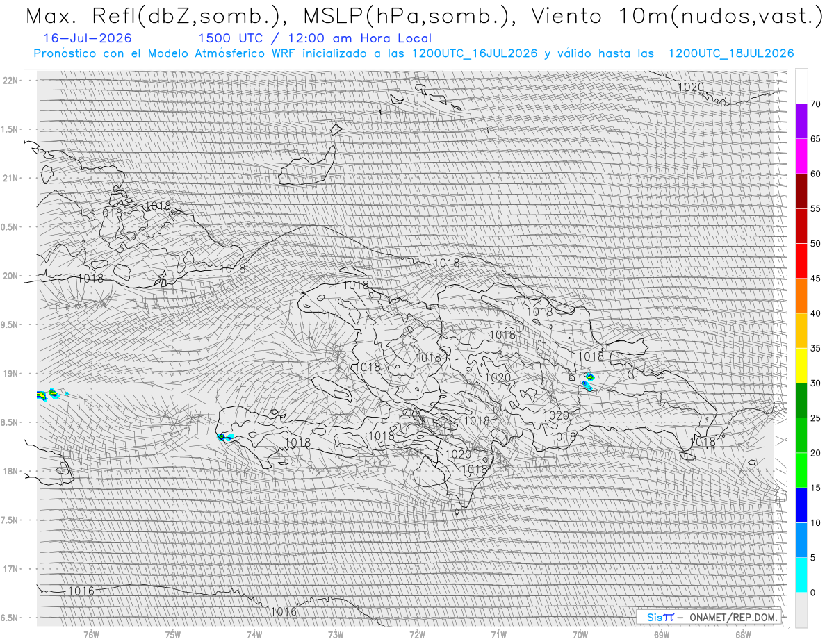The image size is (834, 644).
Task: Click the 74W longitude label
Action: tap(254, 635)
